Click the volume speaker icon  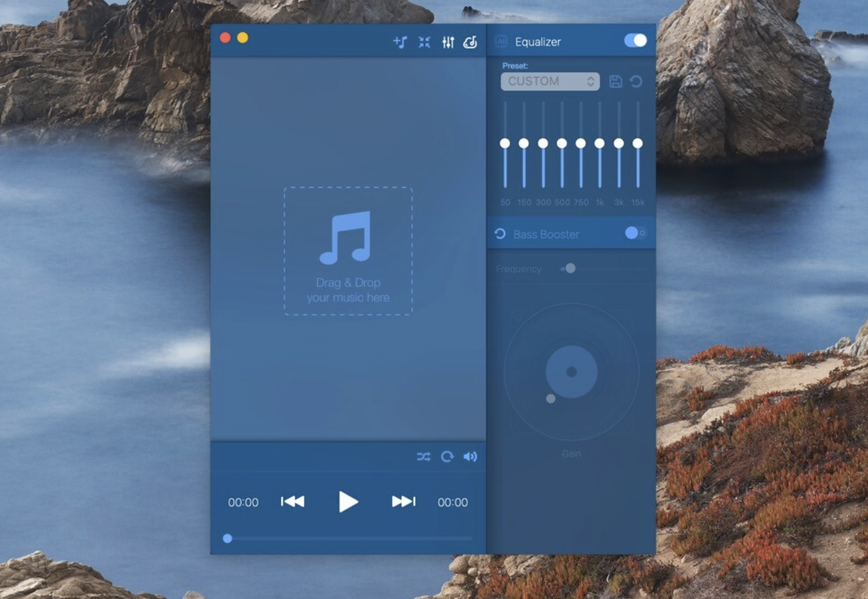coord(470,457)
